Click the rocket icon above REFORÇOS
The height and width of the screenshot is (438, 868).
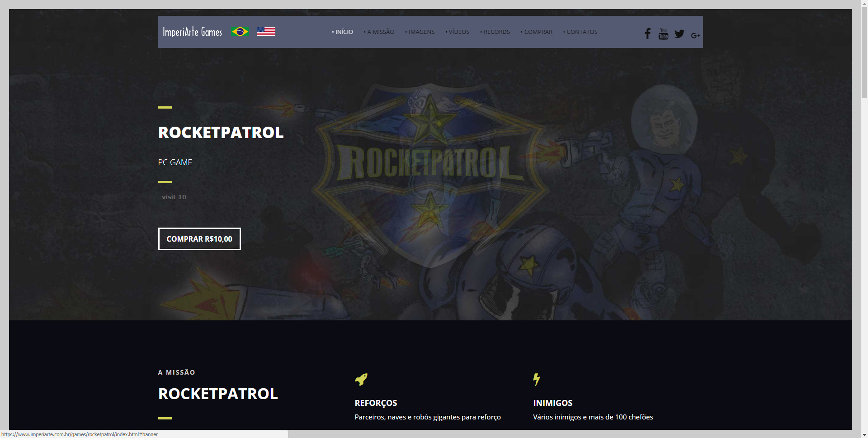[361, 379]
